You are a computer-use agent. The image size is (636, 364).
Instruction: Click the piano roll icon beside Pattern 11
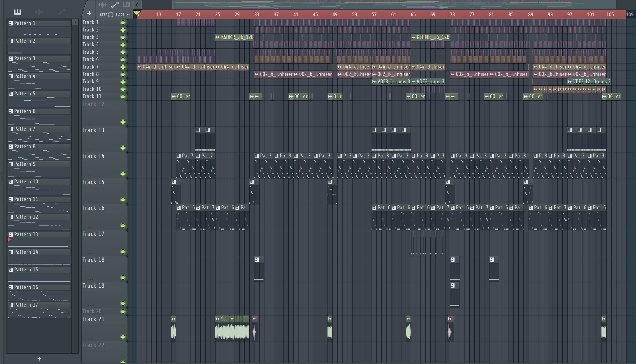coord(11,199)
